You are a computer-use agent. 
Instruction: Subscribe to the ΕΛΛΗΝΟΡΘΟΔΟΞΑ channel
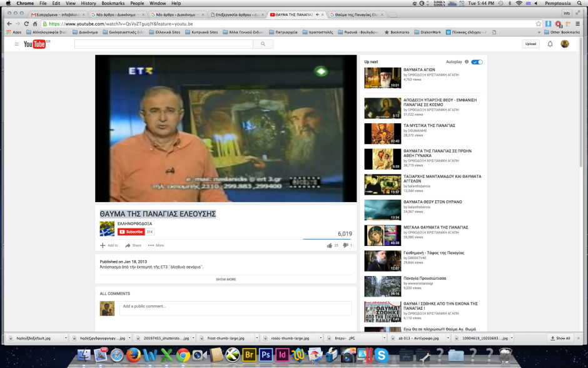click(131, 232)
